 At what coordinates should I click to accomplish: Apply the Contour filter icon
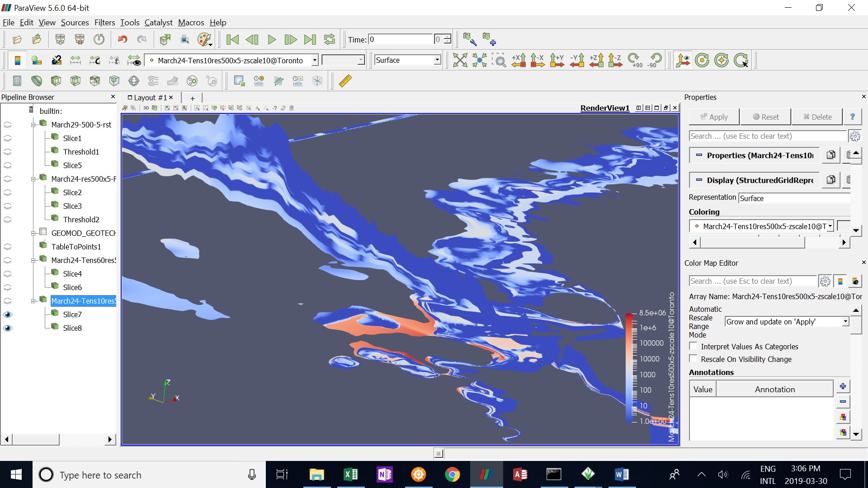tap(37, 81)
